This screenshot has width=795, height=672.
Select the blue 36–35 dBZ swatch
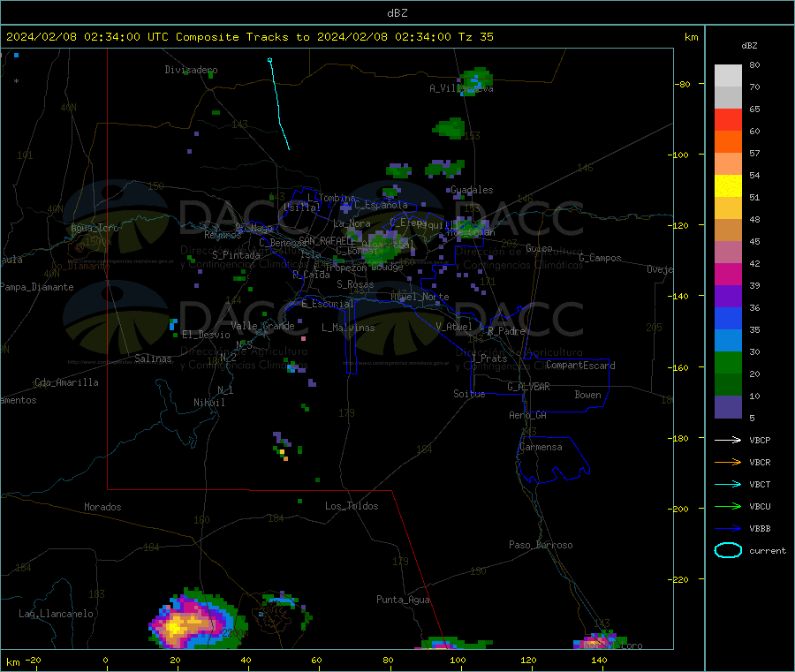[x=728, y=318]
